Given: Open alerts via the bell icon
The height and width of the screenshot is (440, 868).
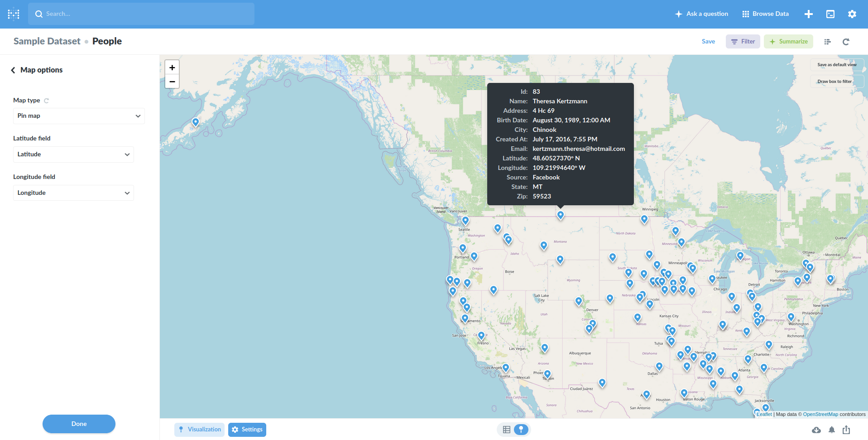Looking at the screenshot, I should (x=831, y=430).
